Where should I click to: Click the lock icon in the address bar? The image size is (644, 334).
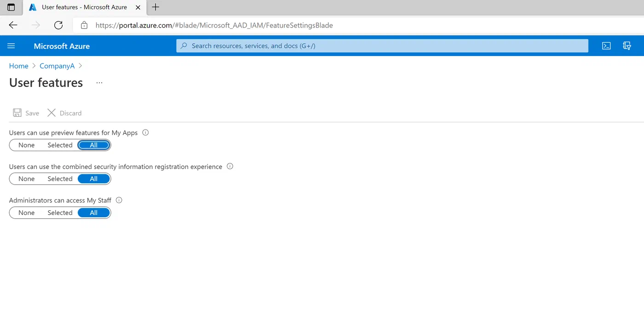coord(84,25)
